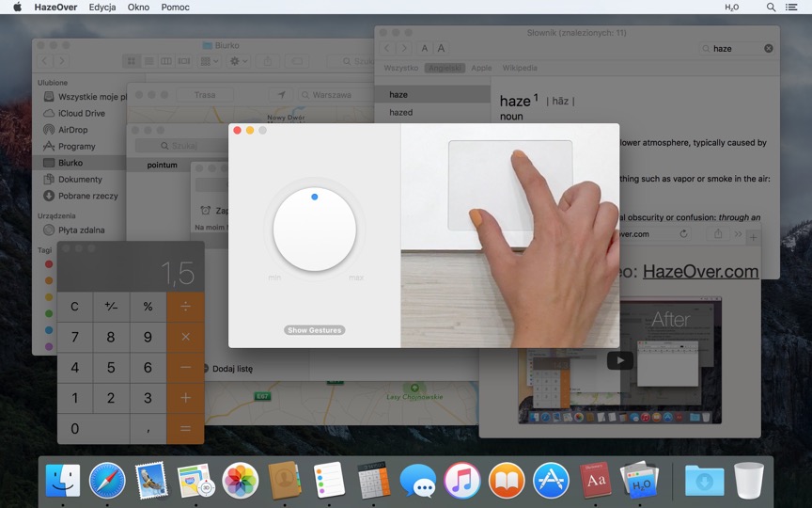Reload the page in Safari address bar

[x=683, y=234]
